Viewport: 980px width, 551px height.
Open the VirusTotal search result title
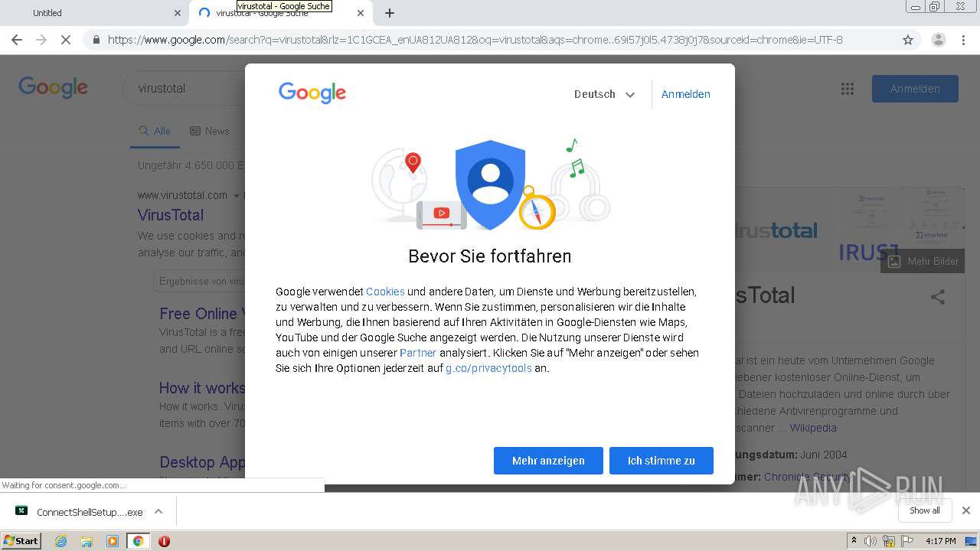(x=171, y=215)
